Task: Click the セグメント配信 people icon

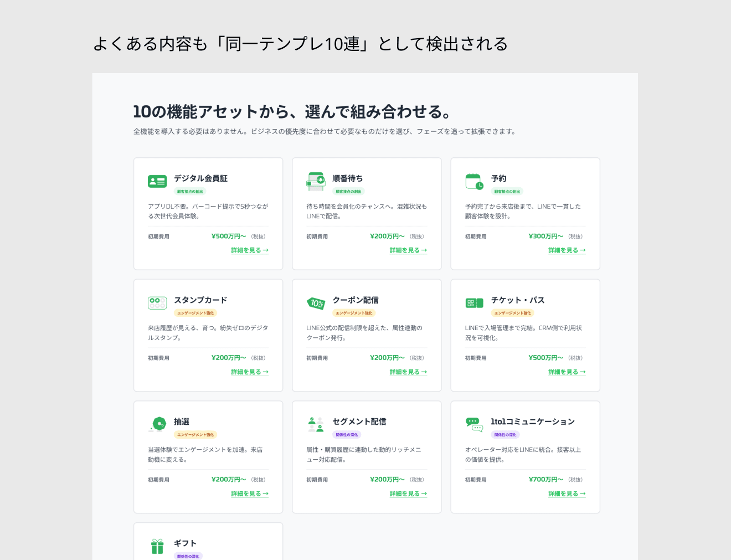Action: click(x=316, y=424)
